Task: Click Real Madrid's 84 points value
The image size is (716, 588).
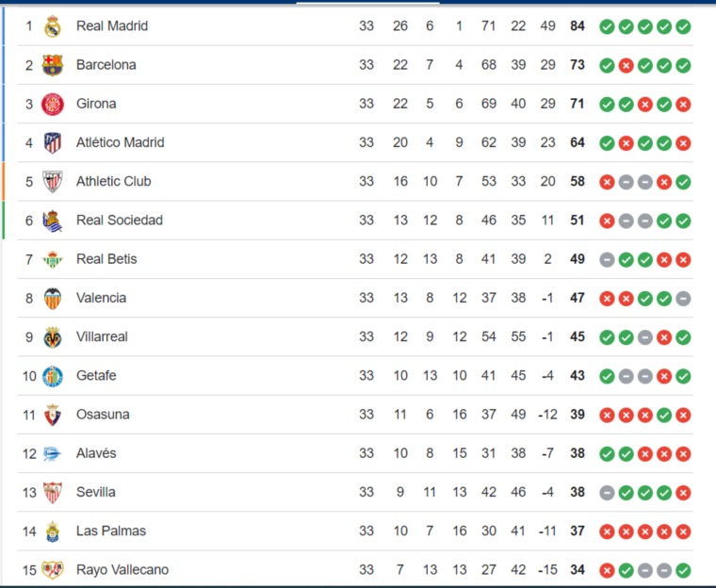Action: click(x=578, y=26)
